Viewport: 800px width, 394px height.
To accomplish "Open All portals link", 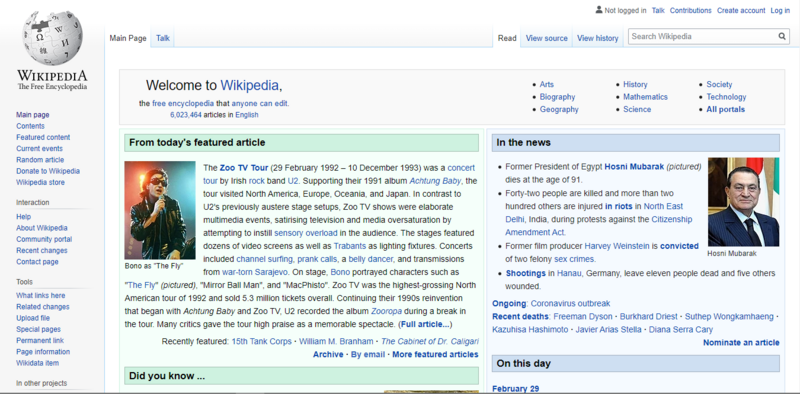I will click(x=726, y=109).
